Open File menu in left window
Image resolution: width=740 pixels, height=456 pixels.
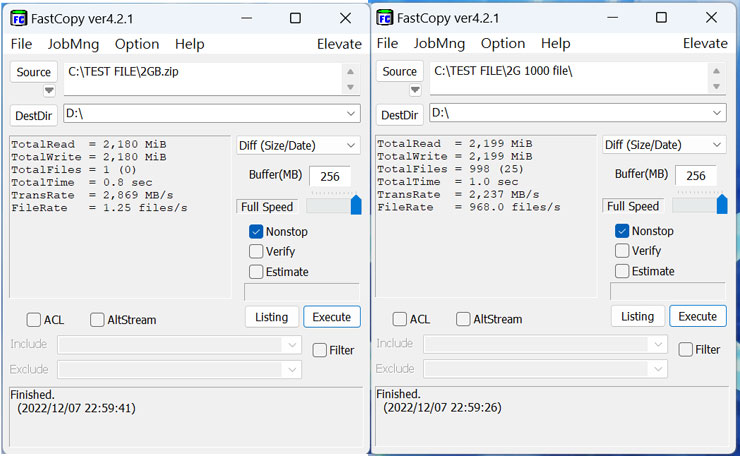point(21,44)
